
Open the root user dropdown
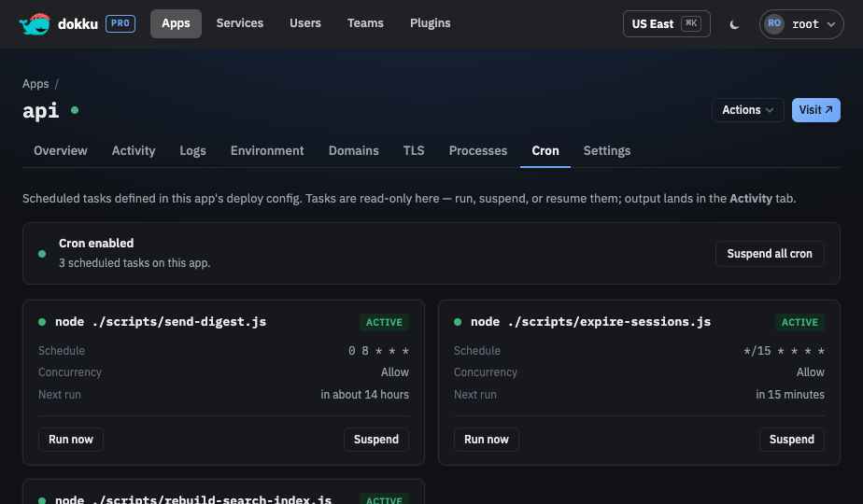click(801, 24)
